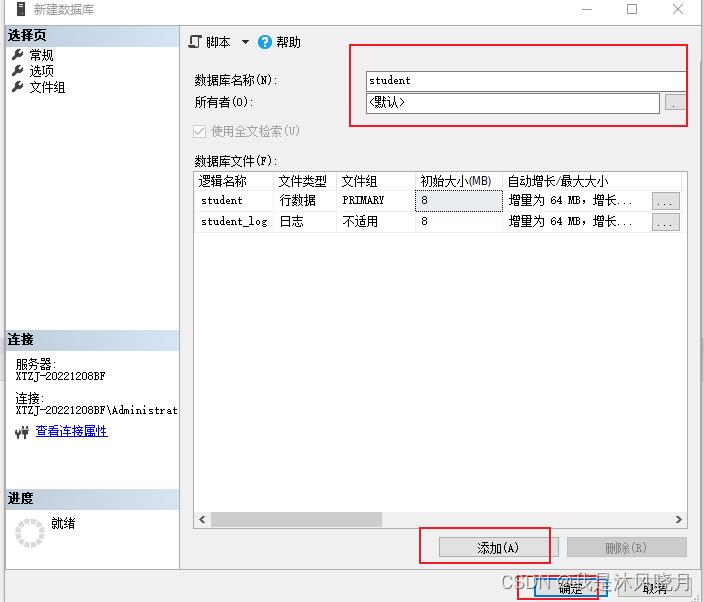This screenshot has width=704, height=602.
Task: Click the 所有者 field showing 默认
Action: coord(513,103)
